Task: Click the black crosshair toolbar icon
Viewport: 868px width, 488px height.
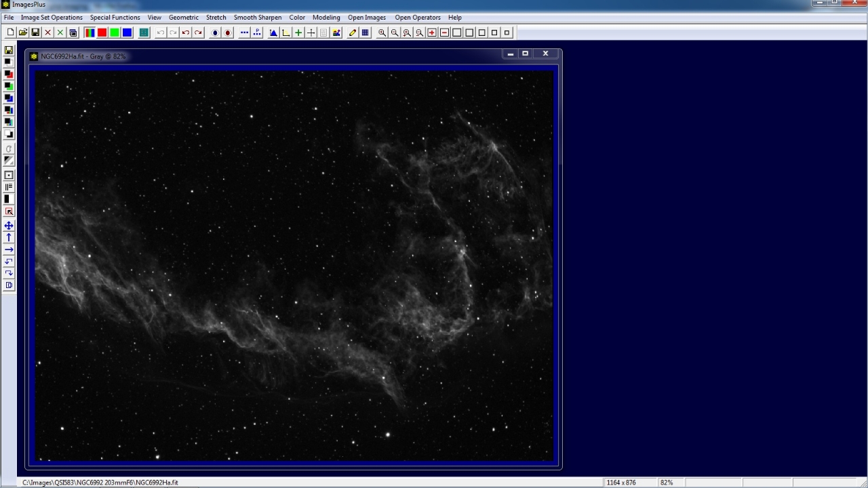Action: click(x=311, y=33)
